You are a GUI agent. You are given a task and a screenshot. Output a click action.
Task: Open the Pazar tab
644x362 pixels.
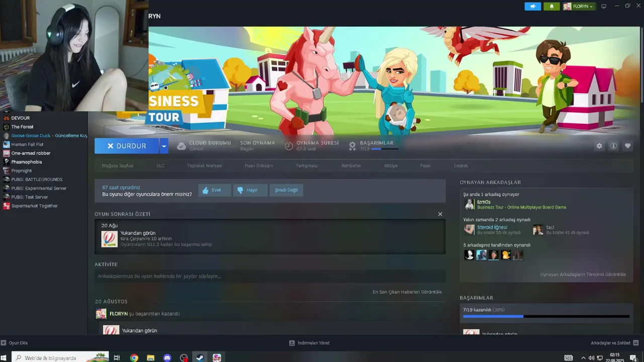point(426,165)
